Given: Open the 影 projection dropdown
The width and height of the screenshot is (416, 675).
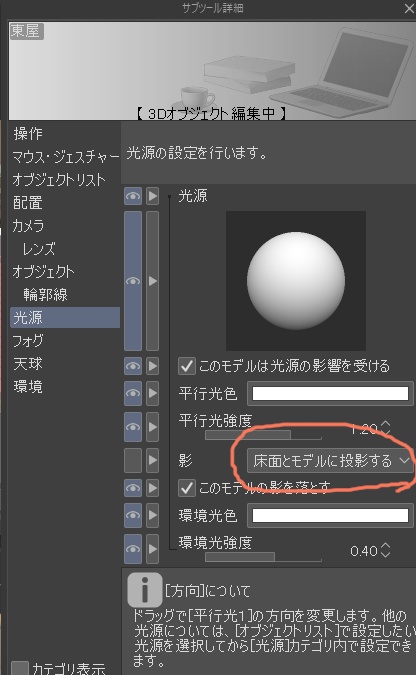Looking at the screenshot, I should (330, 461).
